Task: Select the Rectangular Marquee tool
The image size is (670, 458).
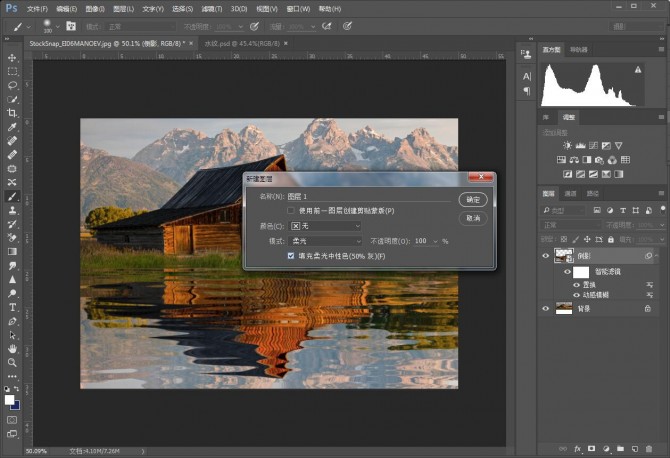Action: point(12,72)
